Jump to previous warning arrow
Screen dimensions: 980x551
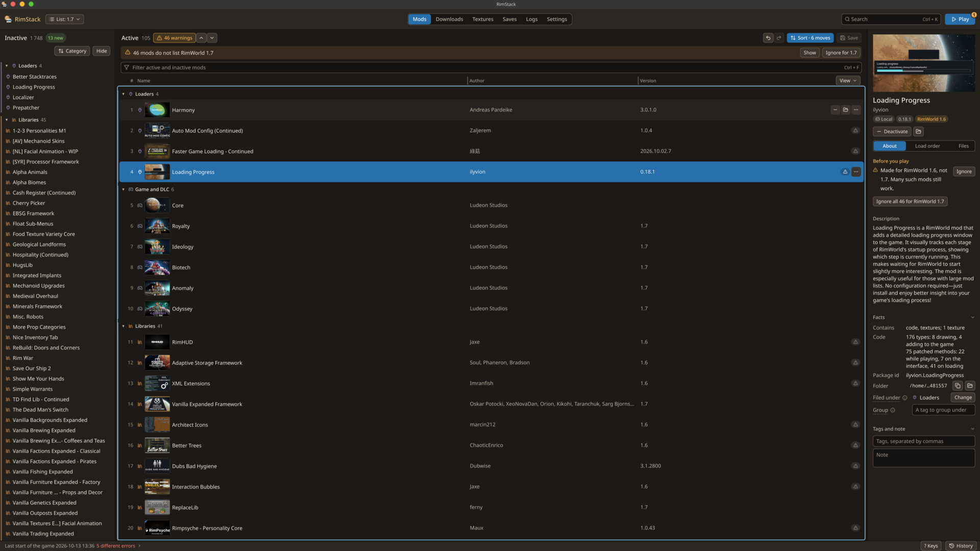tap(202, 38)
